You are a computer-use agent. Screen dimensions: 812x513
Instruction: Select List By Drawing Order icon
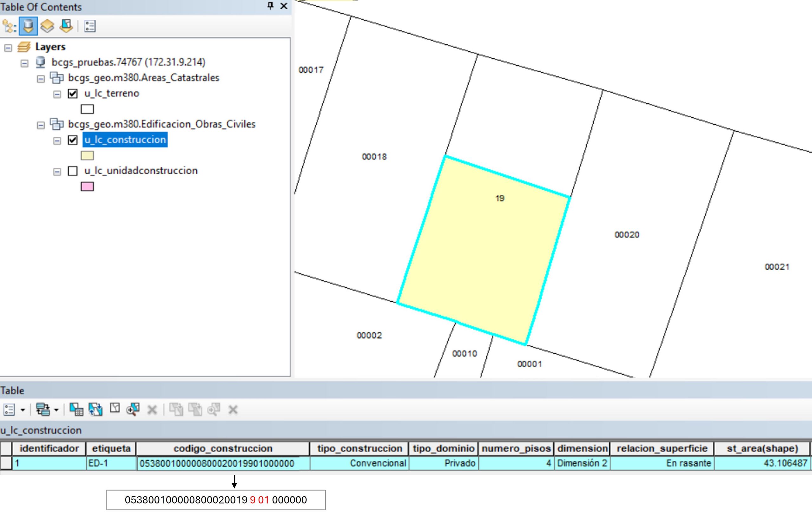[9, 26]
